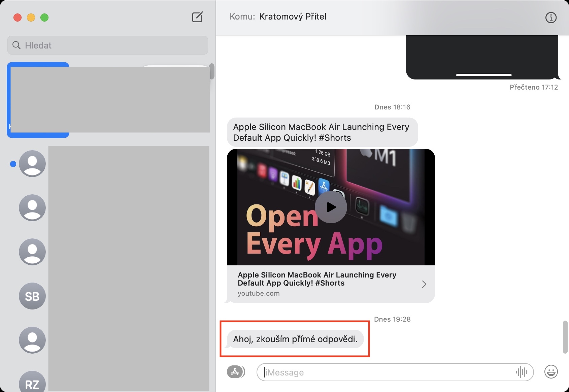Open conversation details info button
Image resolution: width=569 pixels, height=392 pixels.
click(x=551, y=18)
